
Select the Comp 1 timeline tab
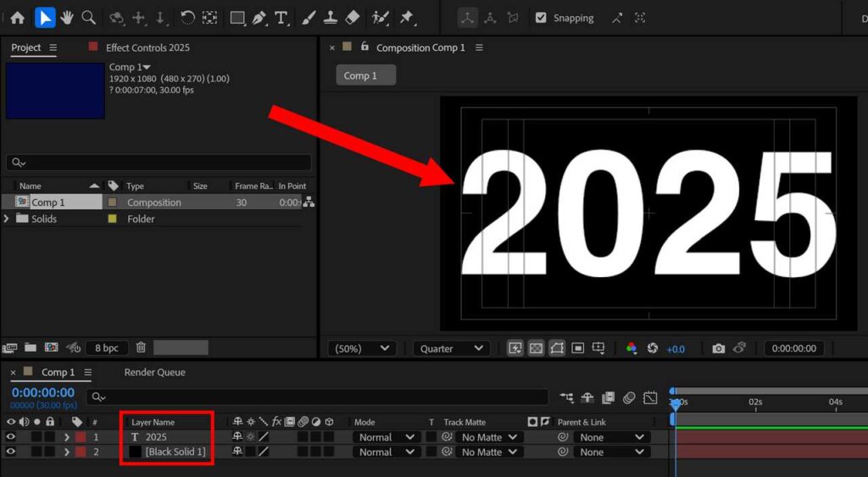point(58,373)
